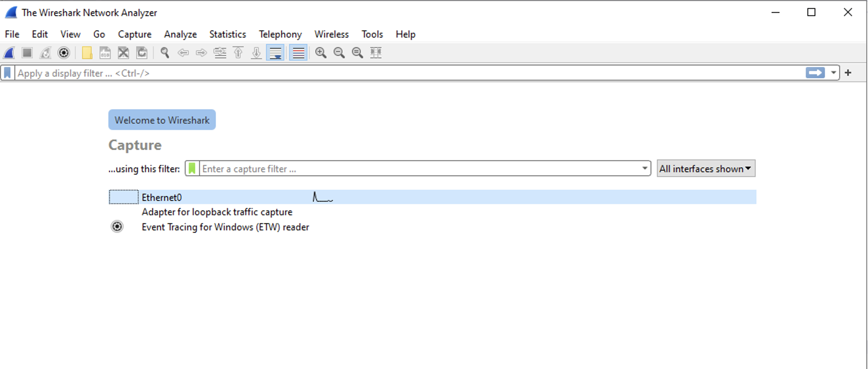Open a capture file using the folder icon
The height and width of the screenshot is (369, 868).
pos(87,53)
